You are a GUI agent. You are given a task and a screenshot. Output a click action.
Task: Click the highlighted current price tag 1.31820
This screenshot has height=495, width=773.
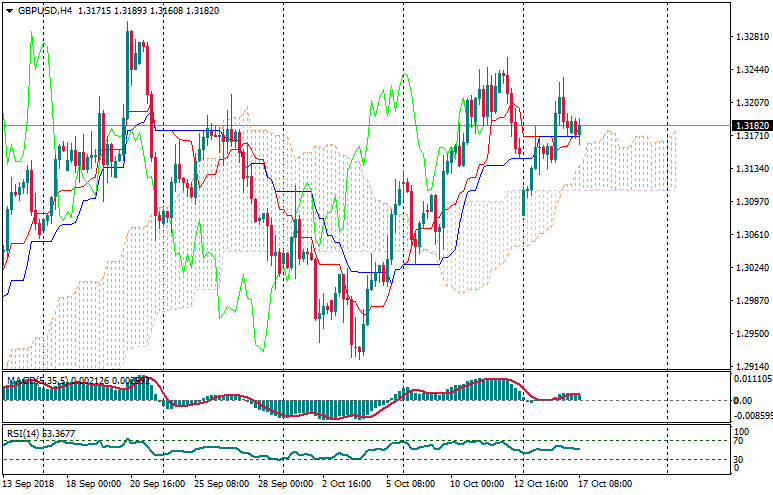[x=751, y=126]
